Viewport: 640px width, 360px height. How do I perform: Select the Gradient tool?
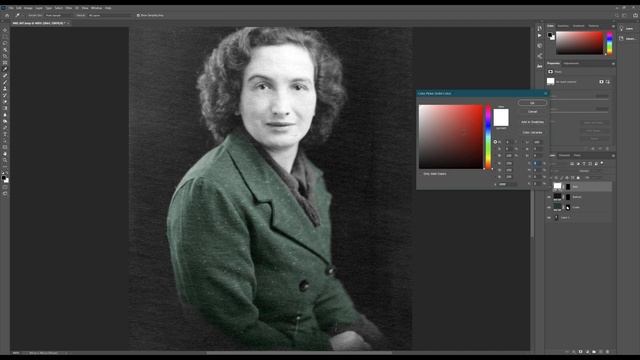click(x=5, y=109)
